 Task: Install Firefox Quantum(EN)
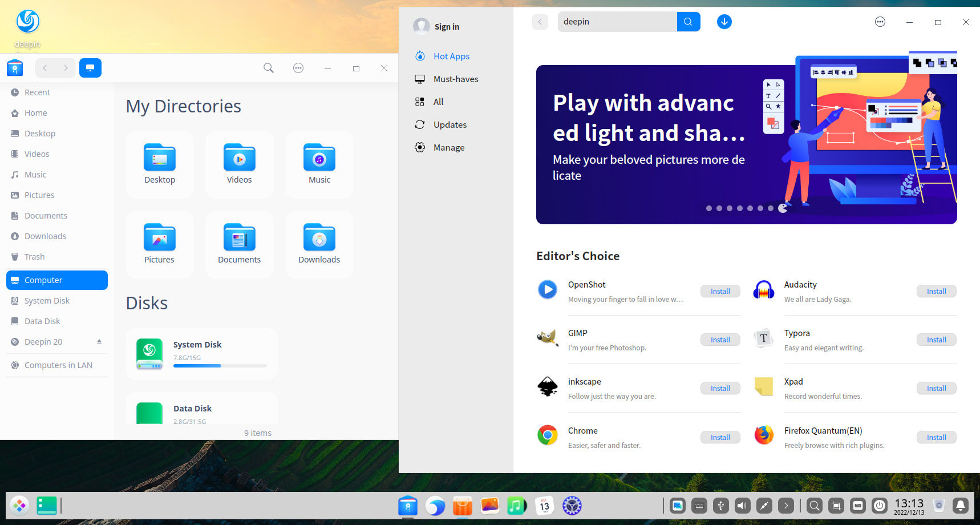(x=937, y=437)
